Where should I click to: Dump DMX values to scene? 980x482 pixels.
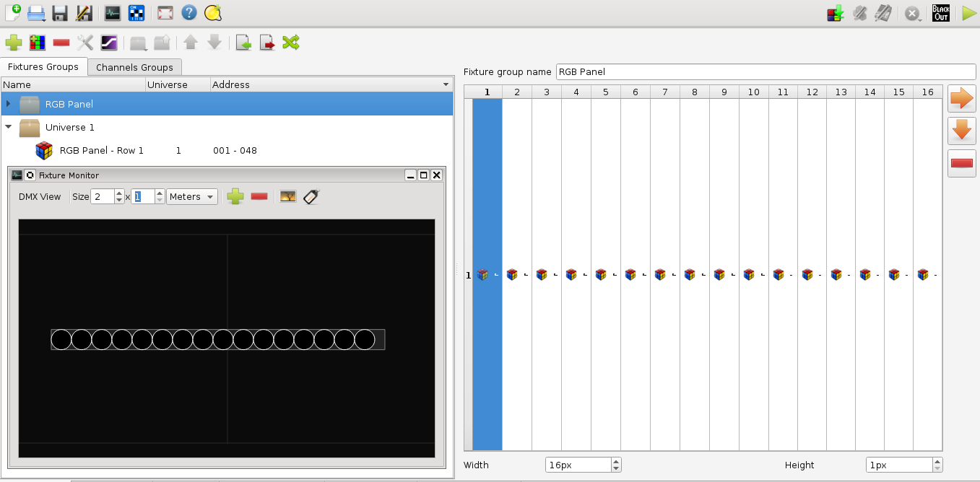click(x=836, y=13)
